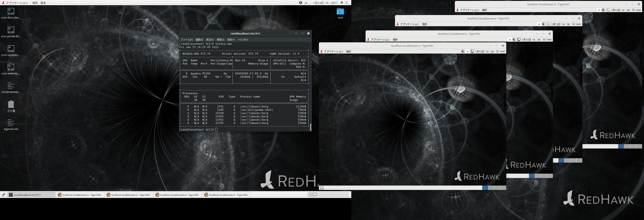Open 場所 menu in localdomain:3 window
Viewport: 644px width, 220px height.
click(x=395, y=40)
